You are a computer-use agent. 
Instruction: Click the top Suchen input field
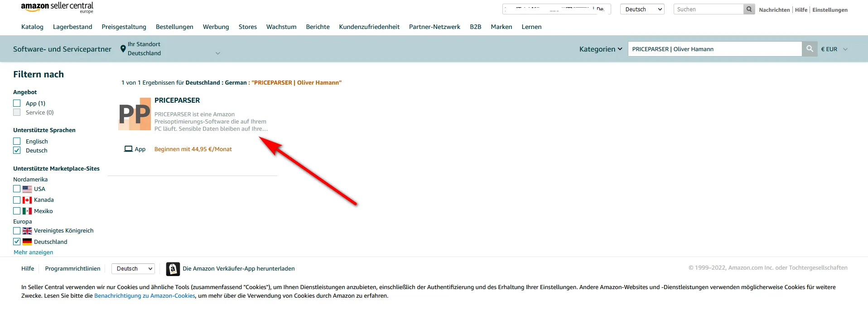pyautogui.click(x=709, y=9)
